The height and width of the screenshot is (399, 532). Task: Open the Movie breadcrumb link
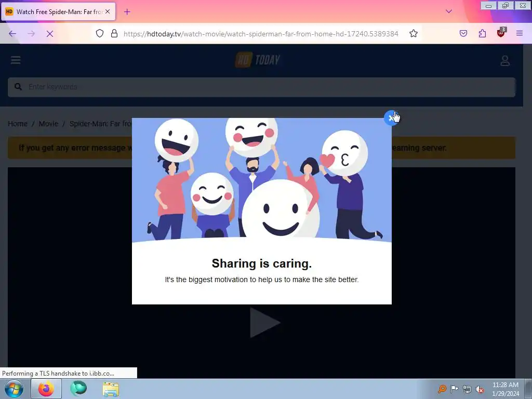(x=48, y=124)
